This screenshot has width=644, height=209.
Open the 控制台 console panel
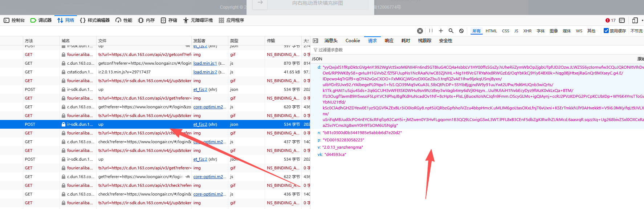[14, 20]
